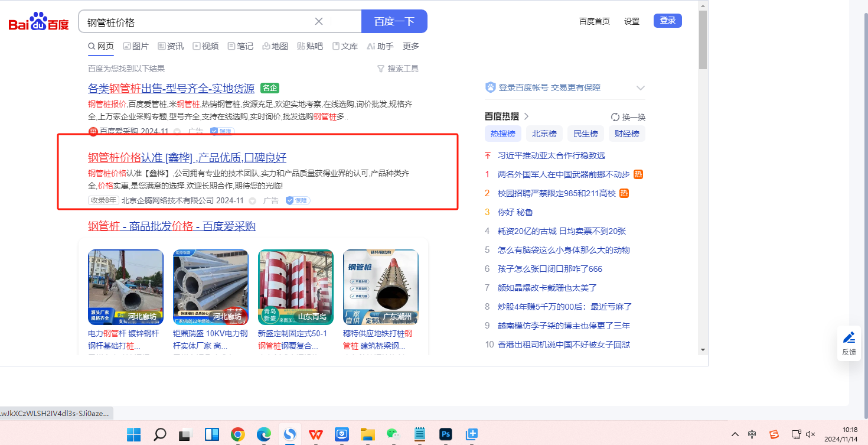Open the 地图 map tab
Image resolution: width=868 pixels, height=445 pixels.
coord(275,46)
